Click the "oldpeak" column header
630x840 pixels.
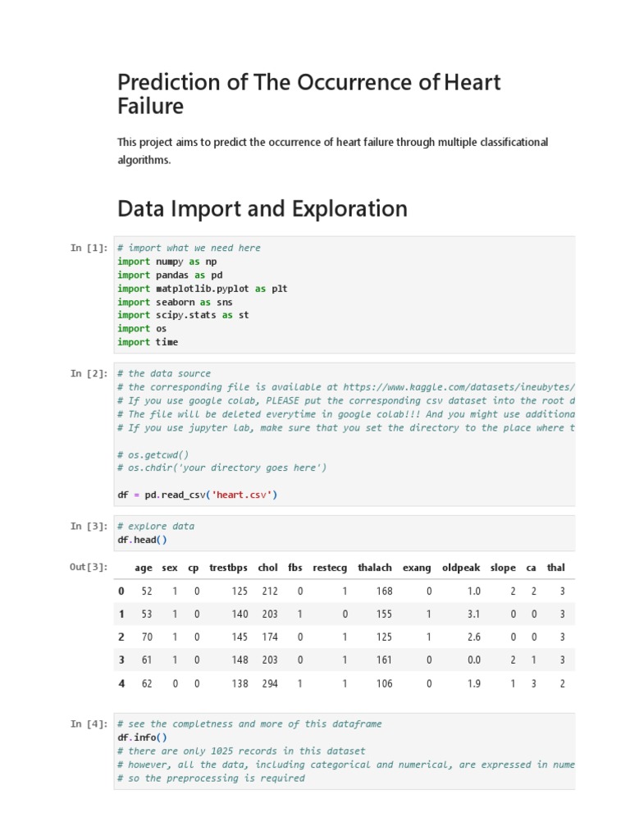pos(461,568)
